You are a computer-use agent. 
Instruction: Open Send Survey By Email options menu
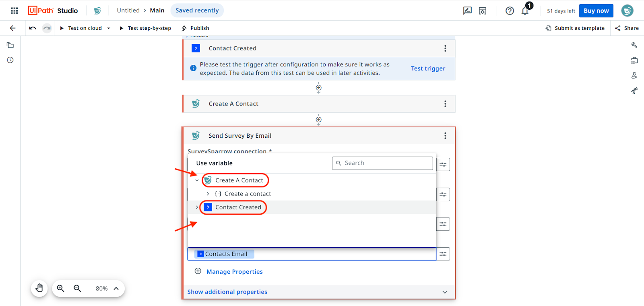[445, 136]
